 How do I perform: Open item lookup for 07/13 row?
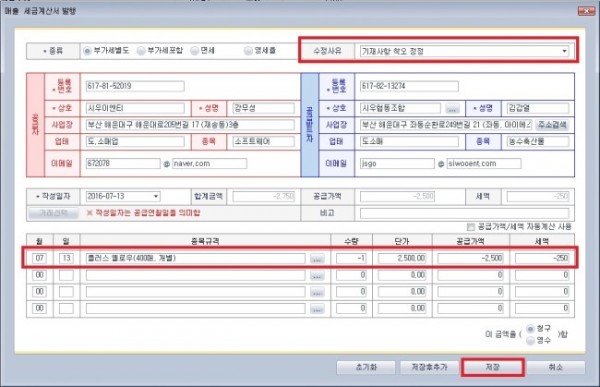(316, 259)
